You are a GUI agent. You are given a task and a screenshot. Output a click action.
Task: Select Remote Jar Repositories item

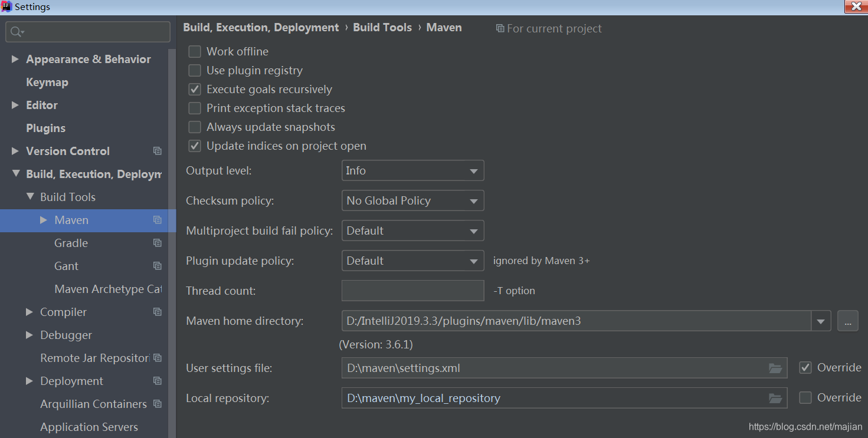pos(95,358)
